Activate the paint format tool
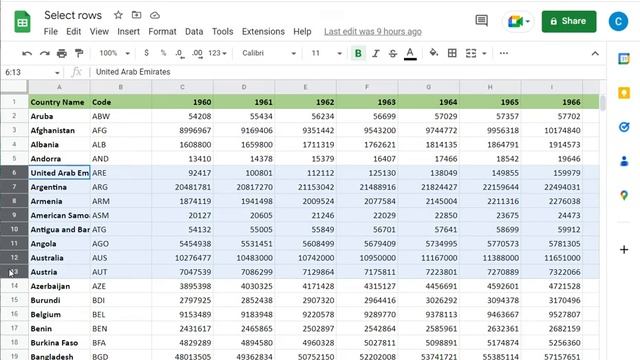 point(79,53)
